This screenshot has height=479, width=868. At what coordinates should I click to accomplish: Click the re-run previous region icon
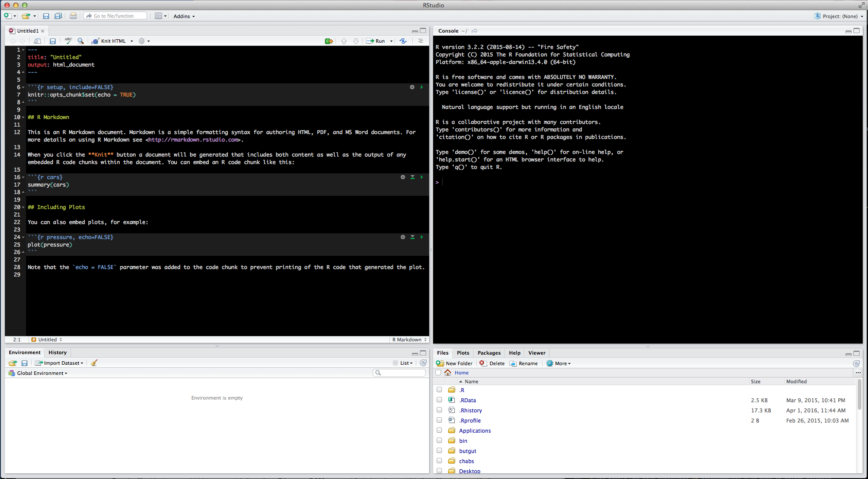(403, 41)
